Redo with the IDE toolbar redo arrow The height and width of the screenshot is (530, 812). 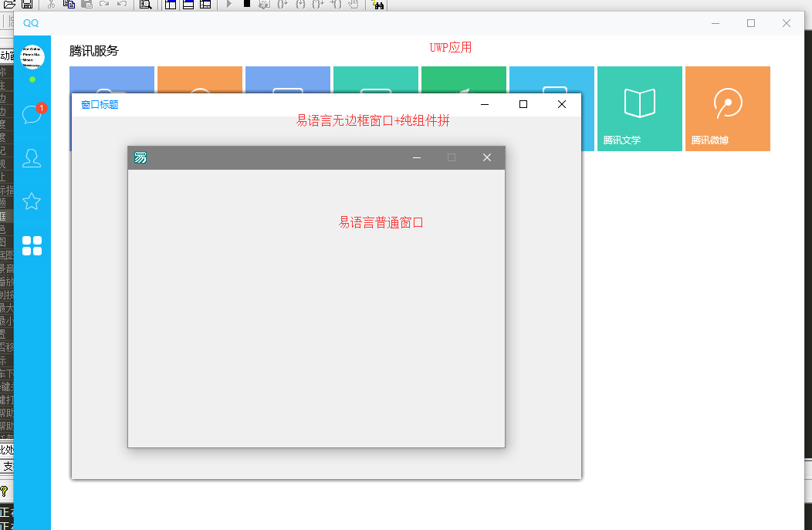(x=104, y=4)
